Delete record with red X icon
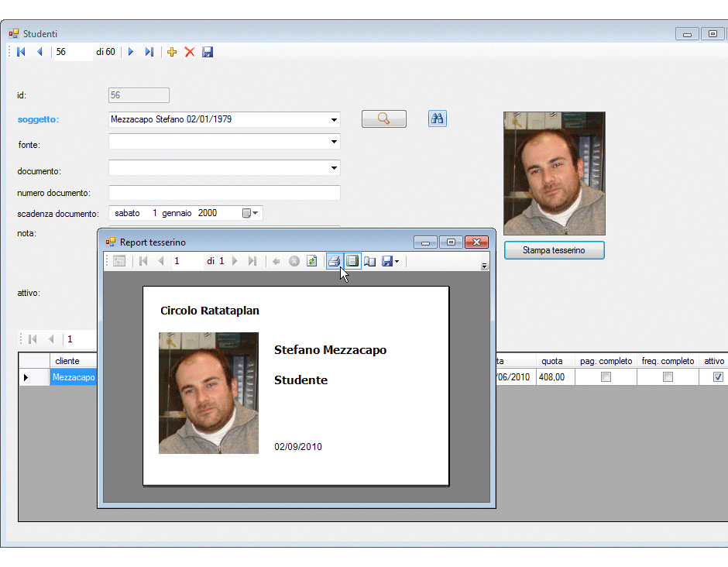 coord(190,52)
